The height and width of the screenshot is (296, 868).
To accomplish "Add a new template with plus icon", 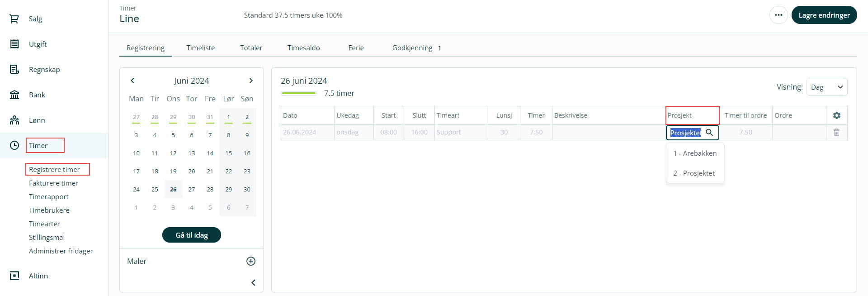I will 251,261.
